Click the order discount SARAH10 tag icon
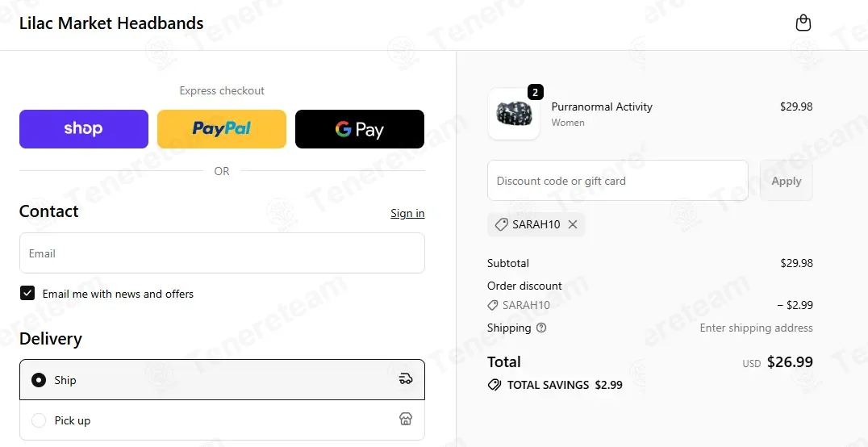Viewport: 868px width, 447px height. pos(493,305)
